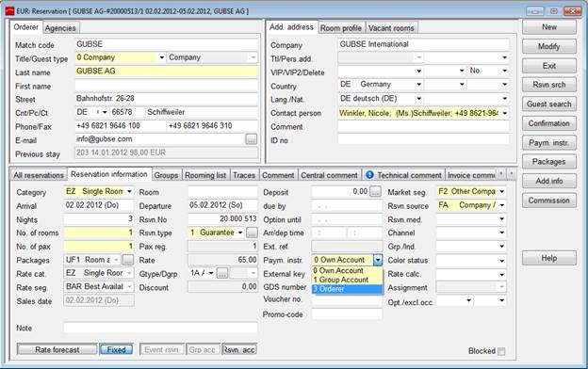
Task: Switch to Vacant rooms tab
Action: (x=391, y=28)
